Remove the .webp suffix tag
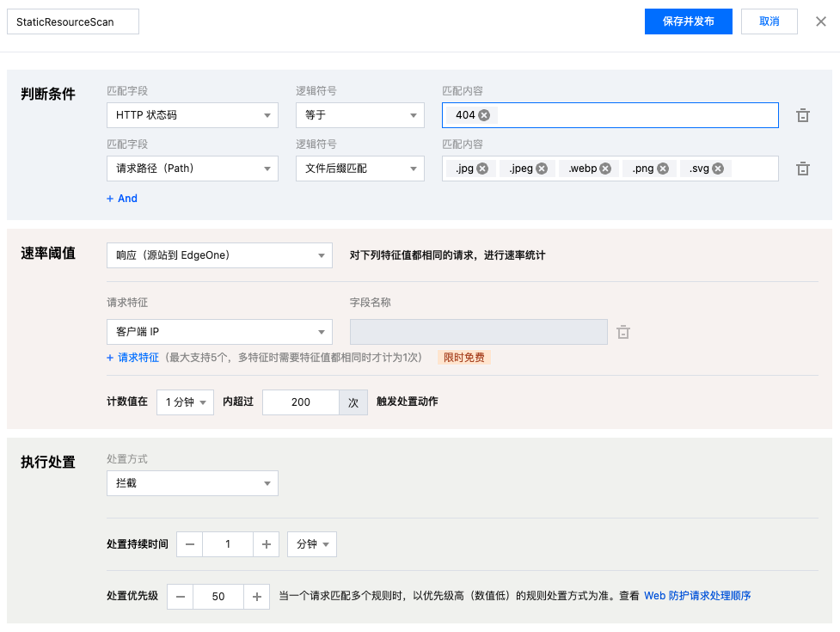This screenshot has width=840, height=632. tap(605, 169)
